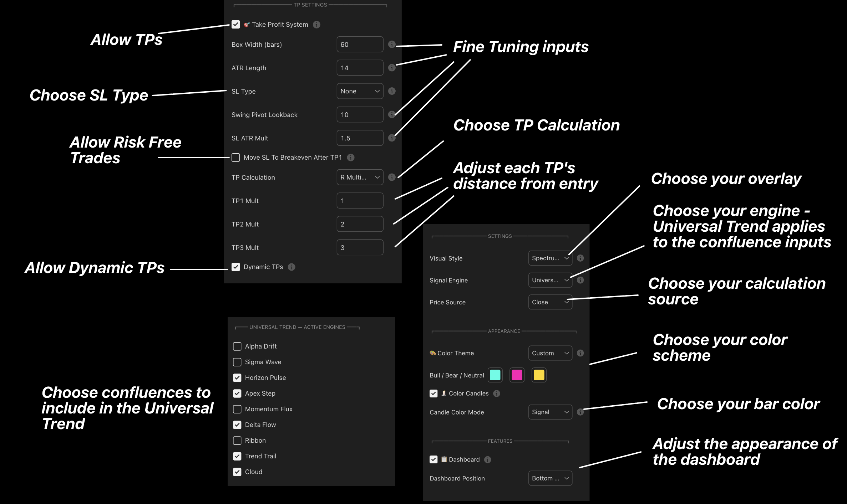The height and width of the screenshot is (504, 847).
Task: Click info icon for TP Calculation
Action: point(392,177)
